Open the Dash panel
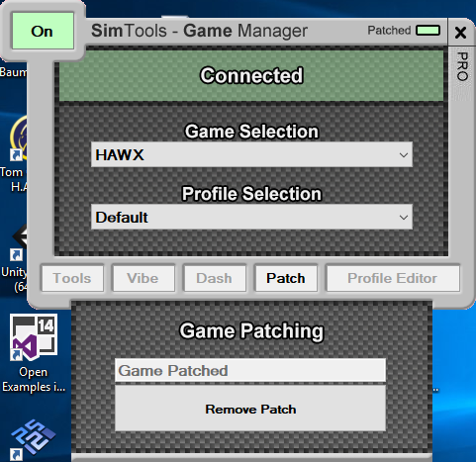This screenshot has height=462, width=476. point(215,278)
